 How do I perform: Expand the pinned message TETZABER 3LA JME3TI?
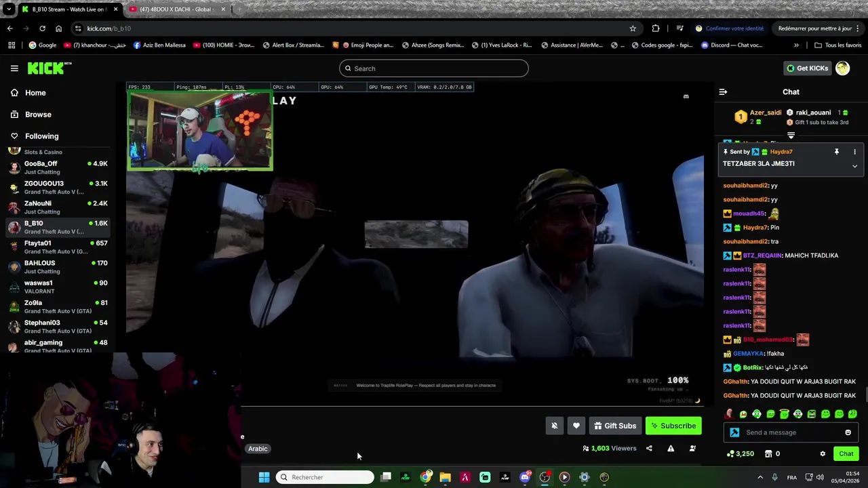[x=854, y=166]
